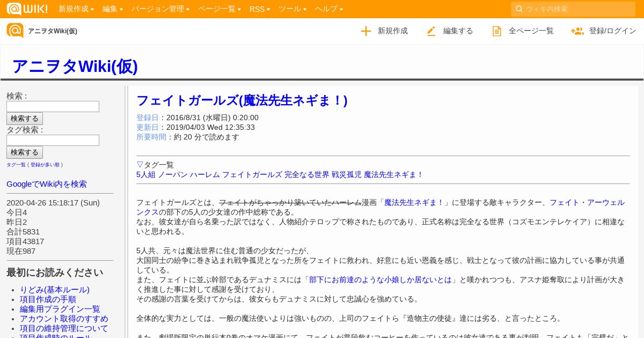Click the 検索する button under 検索
The width and height of the screenshot is (644, 338).
[x=25, y=119]
